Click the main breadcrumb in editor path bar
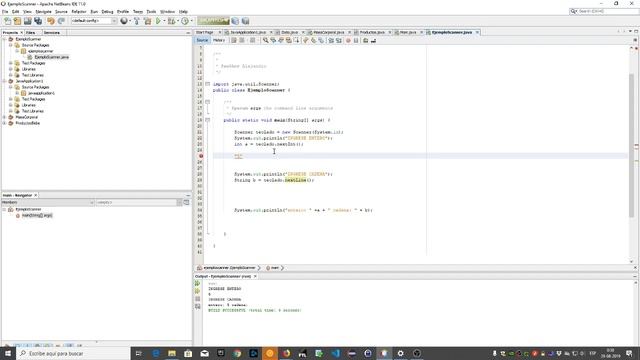 [274, 268]
